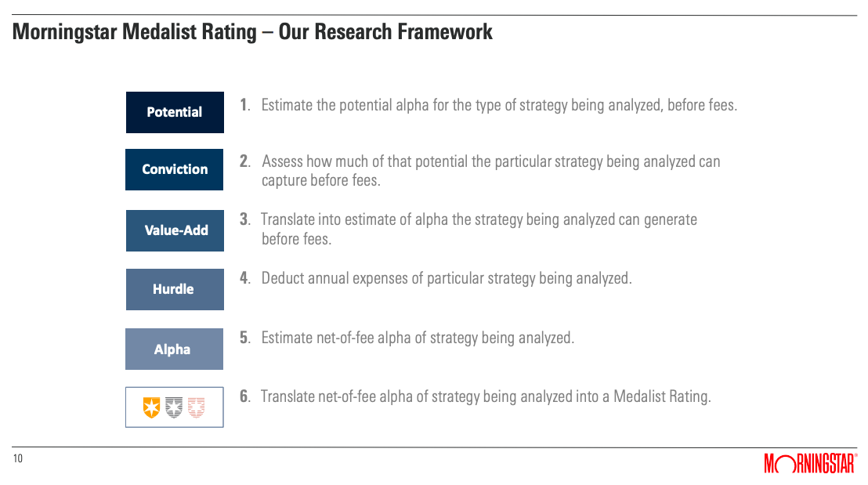Click the bronze medal shield icon
Viewport: 868px width, 485px height.
coord(196,407)
